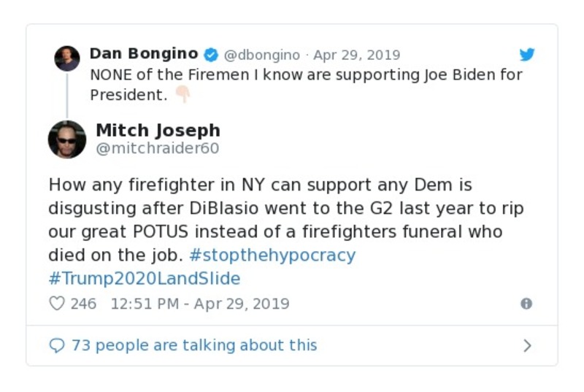Click the Dan Bongino display name
584x392 pixels.
pos(144,54)
